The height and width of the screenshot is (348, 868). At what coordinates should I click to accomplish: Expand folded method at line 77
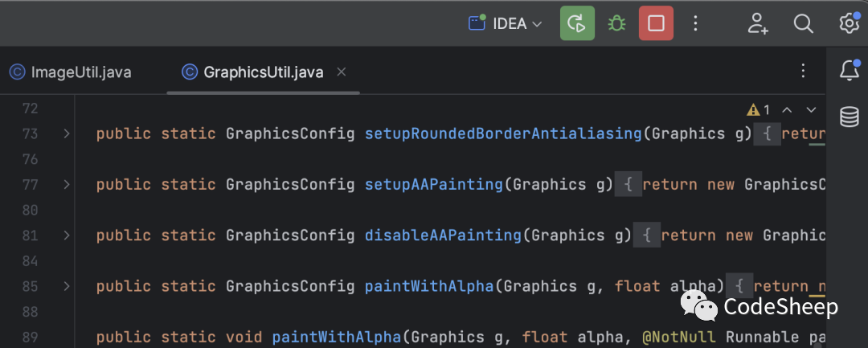(67, 184)
